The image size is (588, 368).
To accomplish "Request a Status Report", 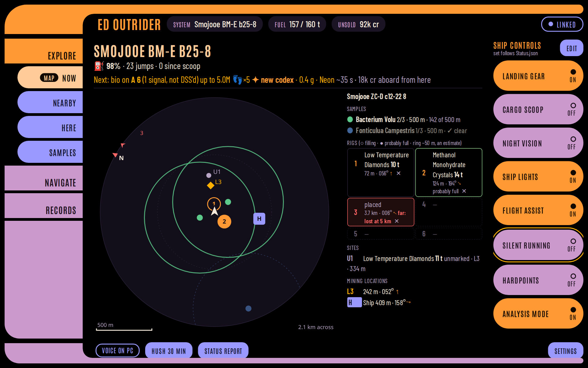I will point(223,351).
